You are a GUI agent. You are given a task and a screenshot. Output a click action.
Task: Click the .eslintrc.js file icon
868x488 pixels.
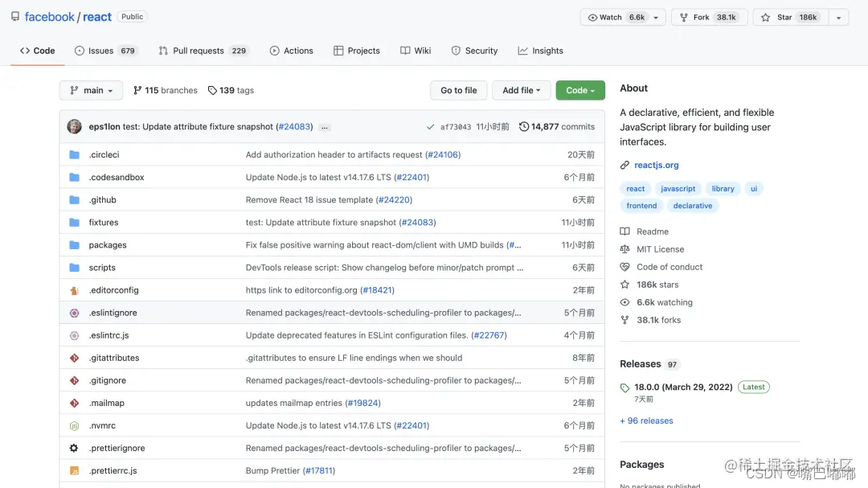pyautogui.click(x=74, y=336)
